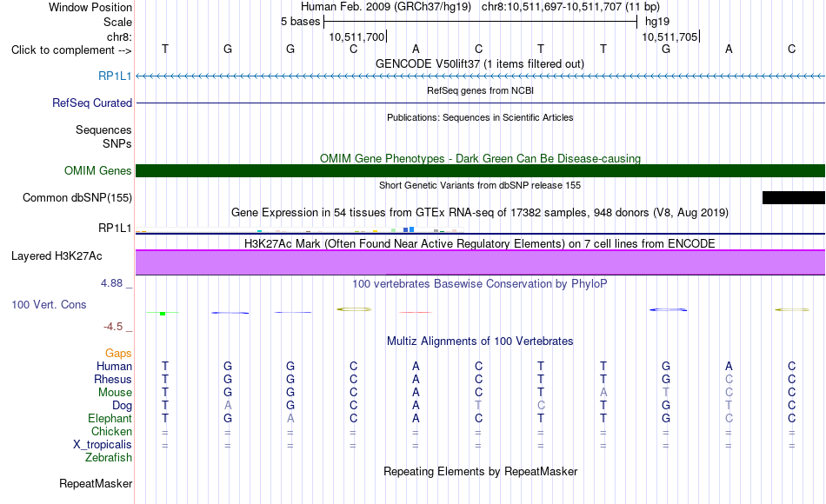The height and width of the screenshot is (504, 826).
Task: Click the 4.88 PhyloP upper scale value
Action: click(111, 282)
